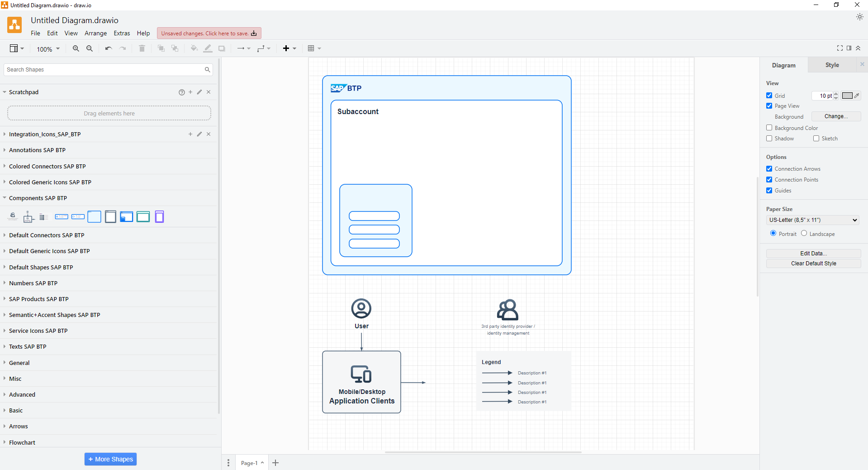Screen dimensions: 868x470
Task: Click the Delete icon in the toolbar
Action: pos(142,48)
